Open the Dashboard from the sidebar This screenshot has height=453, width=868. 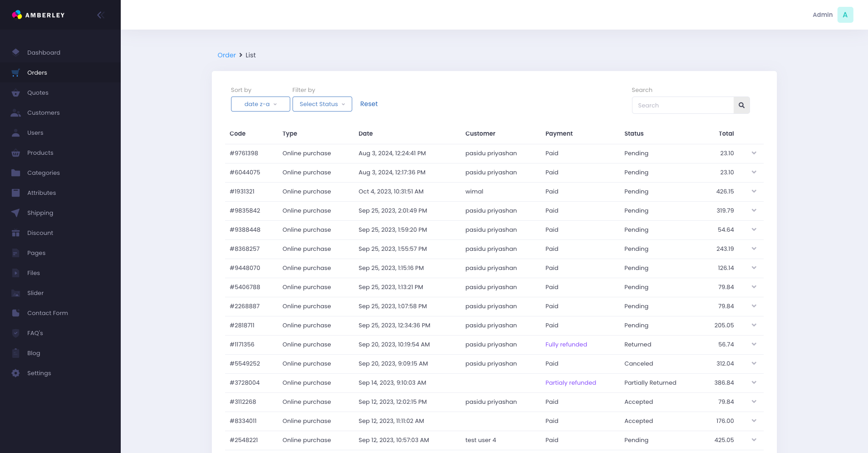[x=44, y=52]
